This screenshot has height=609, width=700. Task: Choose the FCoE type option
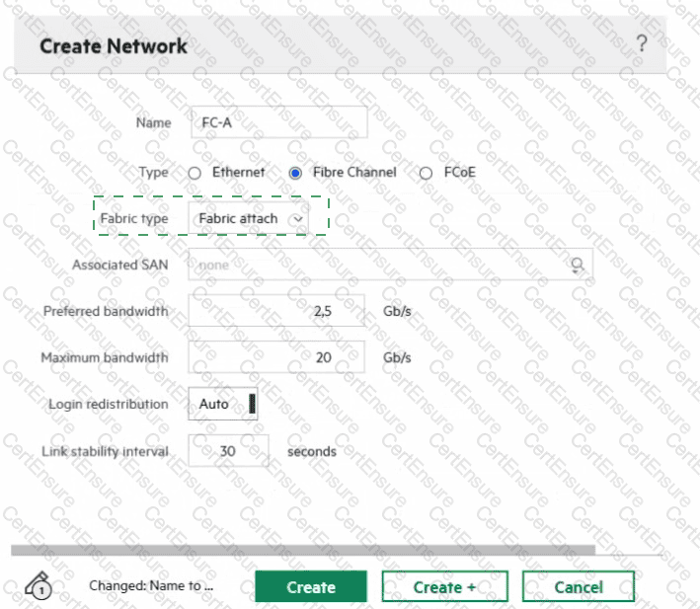tap(427, 173)
